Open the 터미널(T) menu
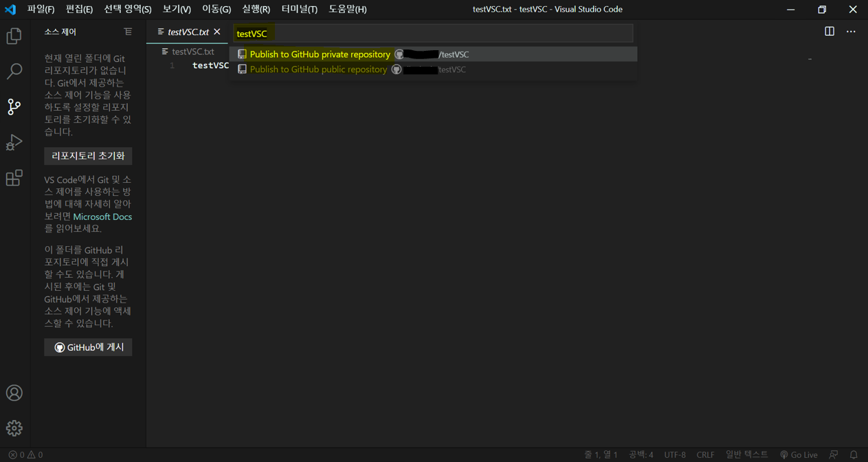 299,9
